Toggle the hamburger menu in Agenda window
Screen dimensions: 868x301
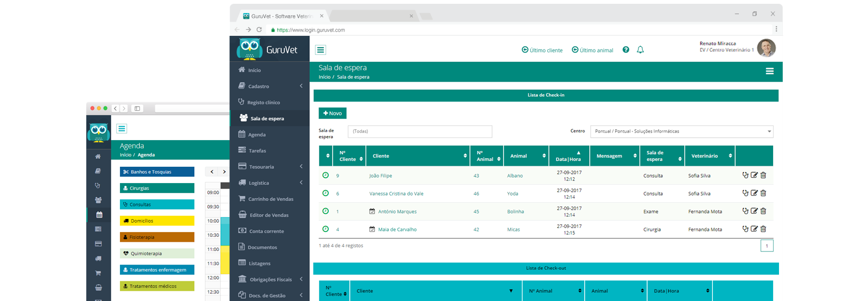122,129
